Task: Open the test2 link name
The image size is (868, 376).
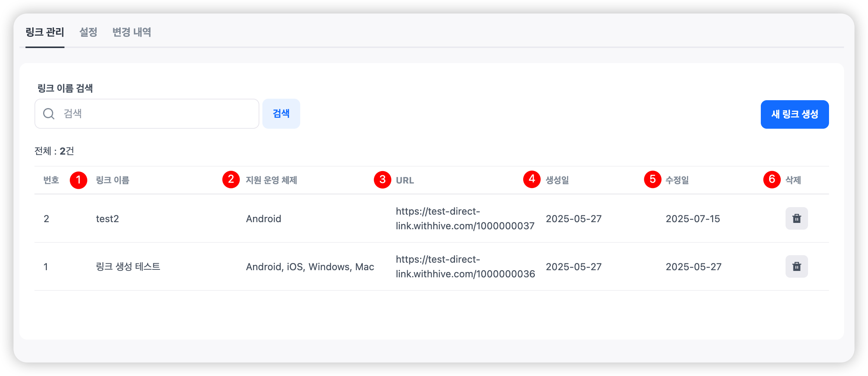Action: pyautogui.click(x=107, y=219)
